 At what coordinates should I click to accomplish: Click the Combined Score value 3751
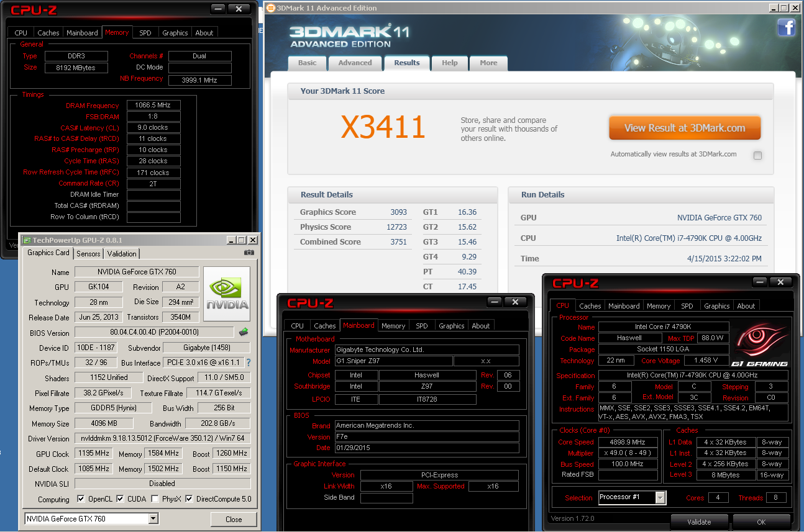(399, 242)
